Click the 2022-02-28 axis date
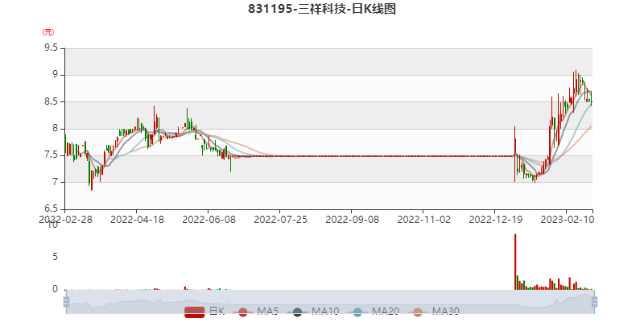Image resolution: width=644 pixels, height=322 pixels. 65,219
